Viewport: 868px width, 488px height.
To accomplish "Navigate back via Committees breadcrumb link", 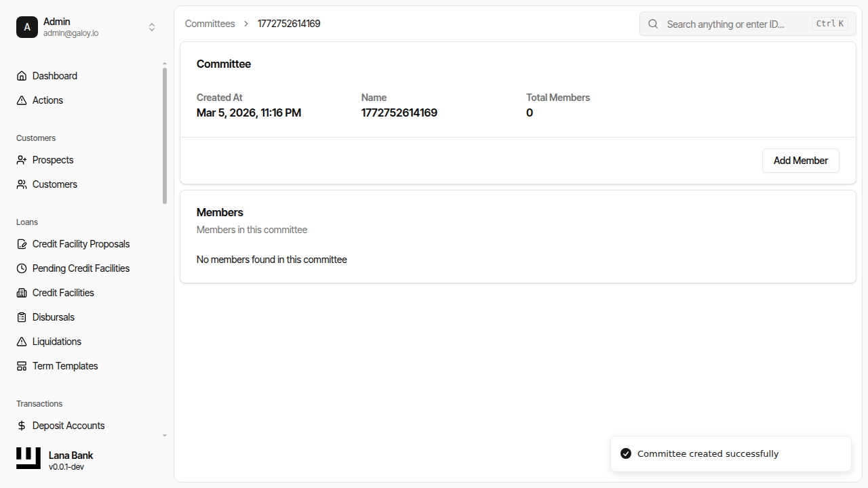I will click(210, 24).
